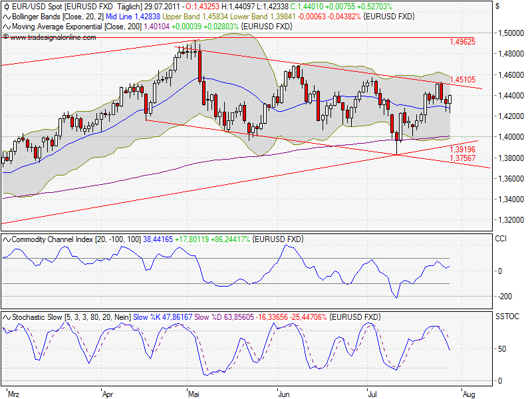Click the 1,39196 support price label
This screenshot has width=532, height=399.
462,150
